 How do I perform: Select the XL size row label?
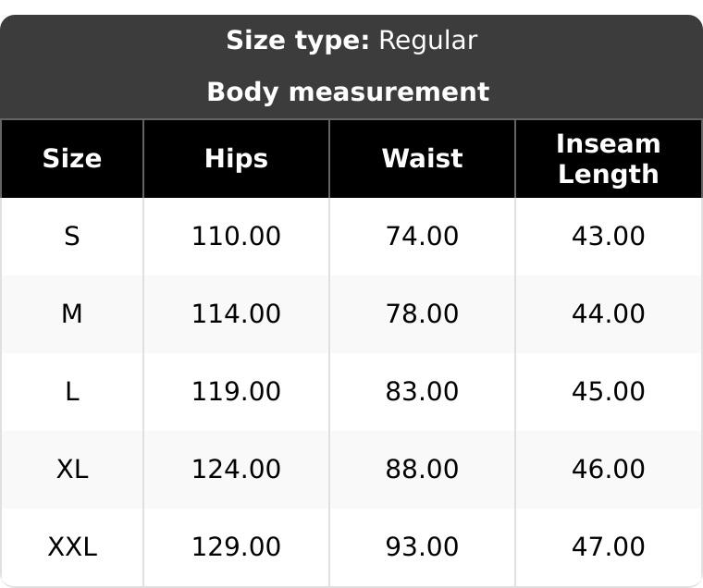pyautogui.click(x=72, y=470)
